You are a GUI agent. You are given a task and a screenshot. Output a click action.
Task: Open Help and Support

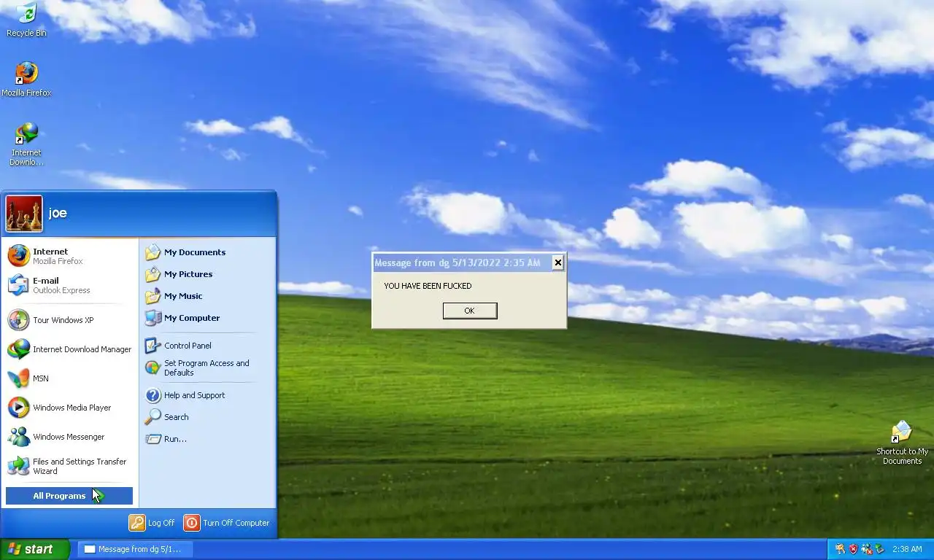click(207, 395)
